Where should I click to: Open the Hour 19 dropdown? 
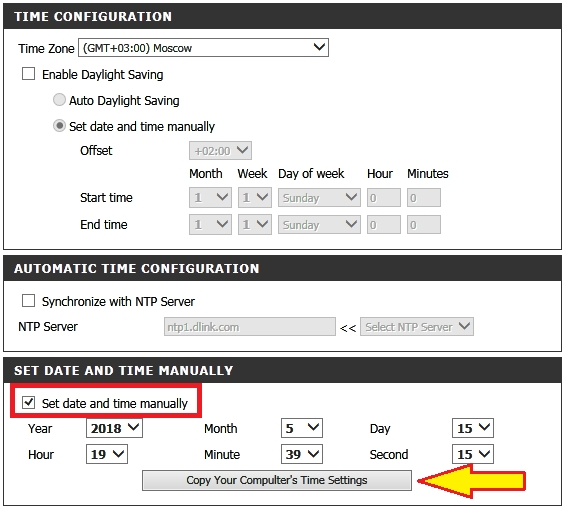(107, 454)
